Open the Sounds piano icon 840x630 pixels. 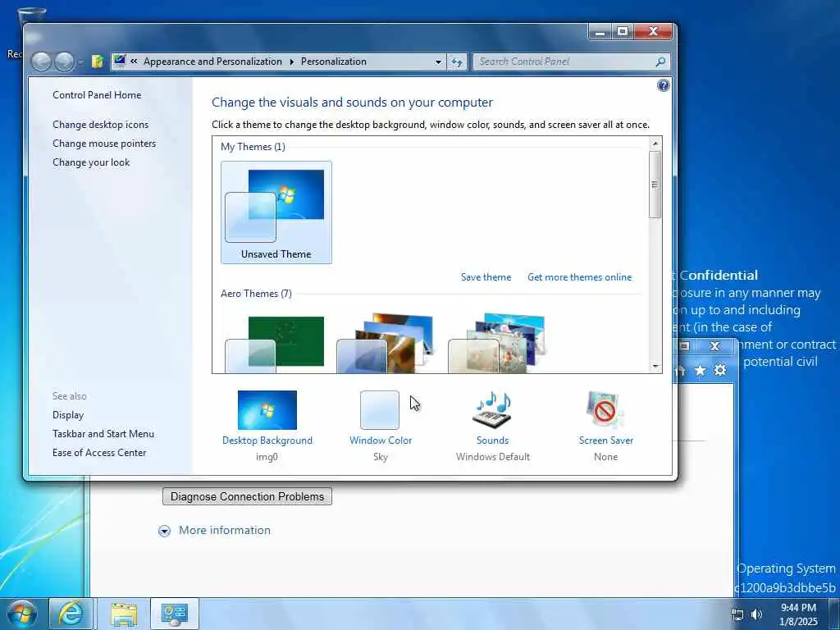pyautogui.click(x=492, y=410)
